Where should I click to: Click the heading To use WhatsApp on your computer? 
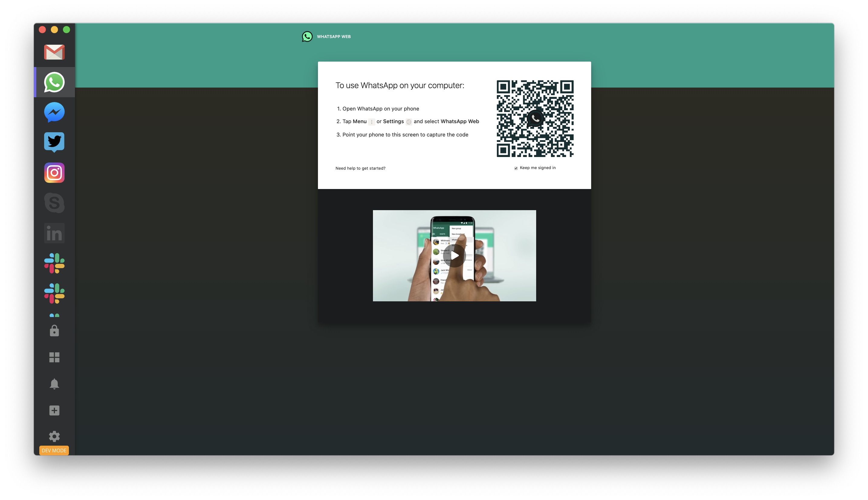tap(400, 85)
